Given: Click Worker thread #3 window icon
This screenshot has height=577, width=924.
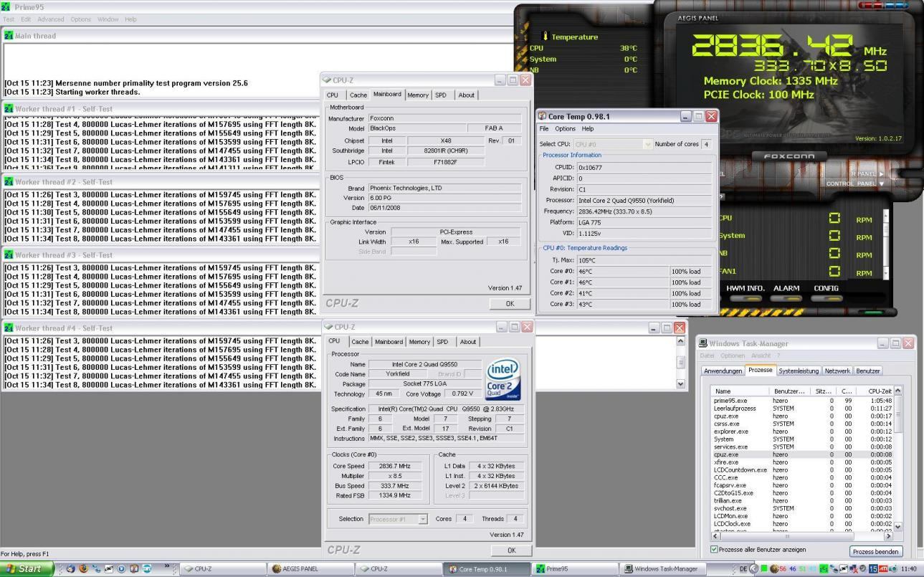Looking at the screenshot, I should tap(9, 254).
